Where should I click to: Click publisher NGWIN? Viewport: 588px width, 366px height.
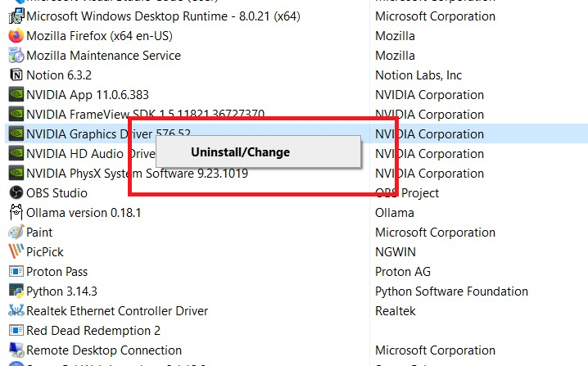pyautogui.click(x=396, y=251)
